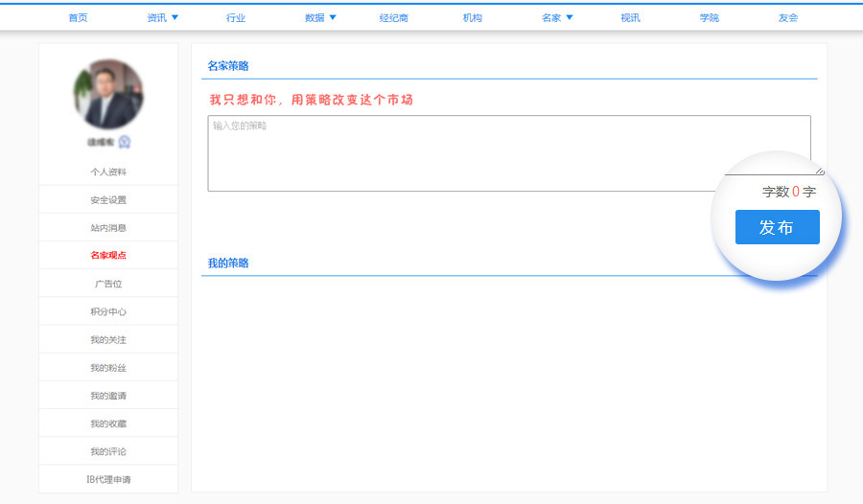The image size is (863, 504).
Task: Open the 行业 navigation item
Action: click(236, 18)
